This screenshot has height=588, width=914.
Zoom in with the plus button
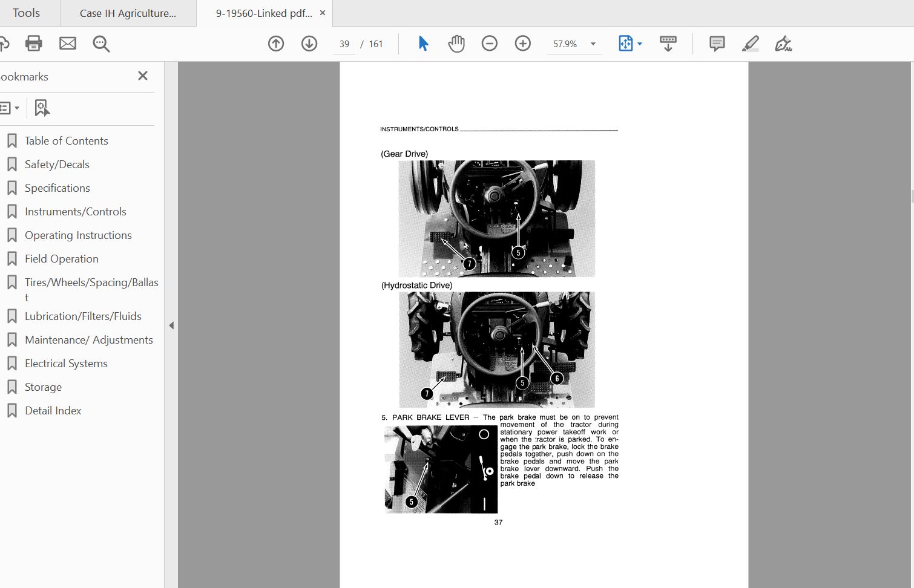523,44
